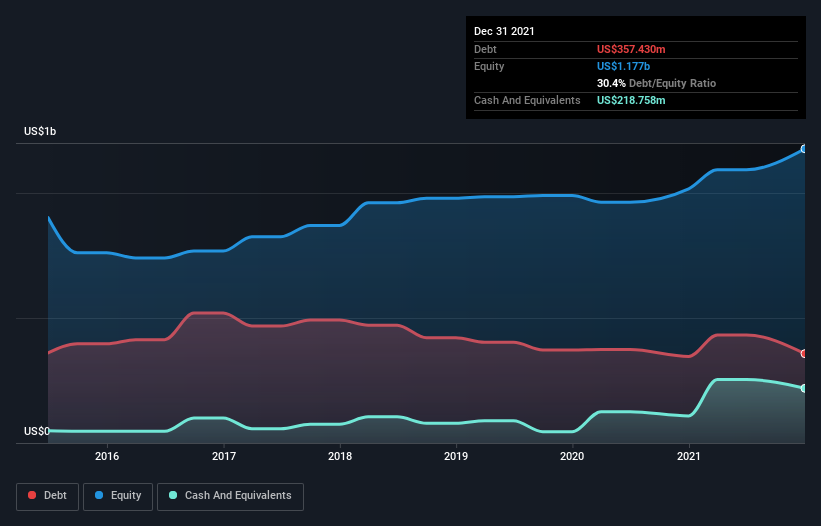The width and height of the screenshot is (821, 526).
Task: Select the 2017 axis label
Action: click(224, 456)
